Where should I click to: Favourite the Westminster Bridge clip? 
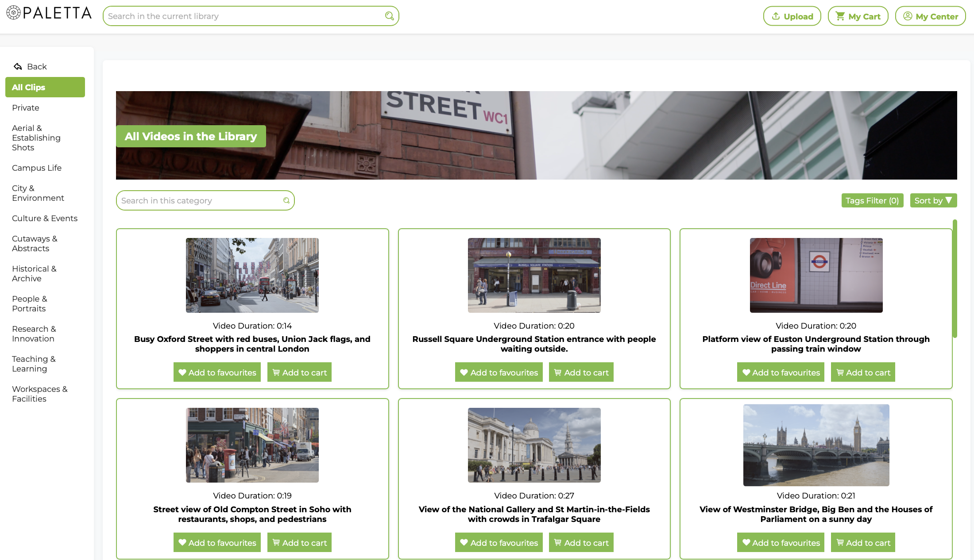(781, 543)
